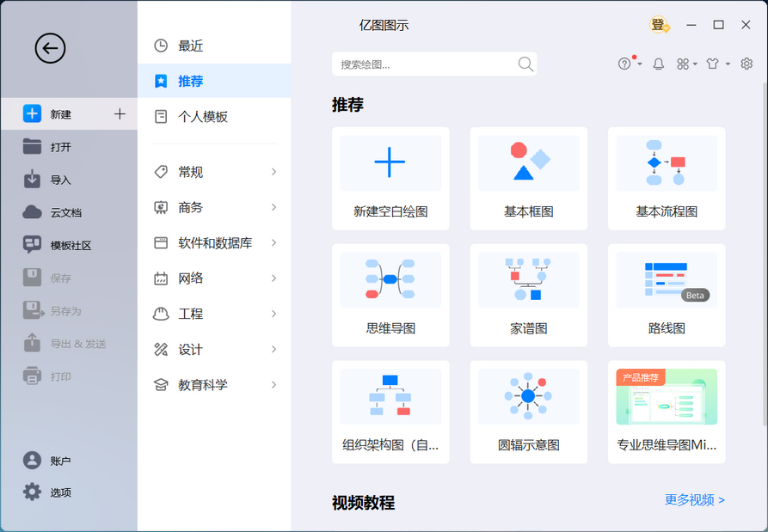
Task: Open the top-right settings gear
Action: coord(746,64)
